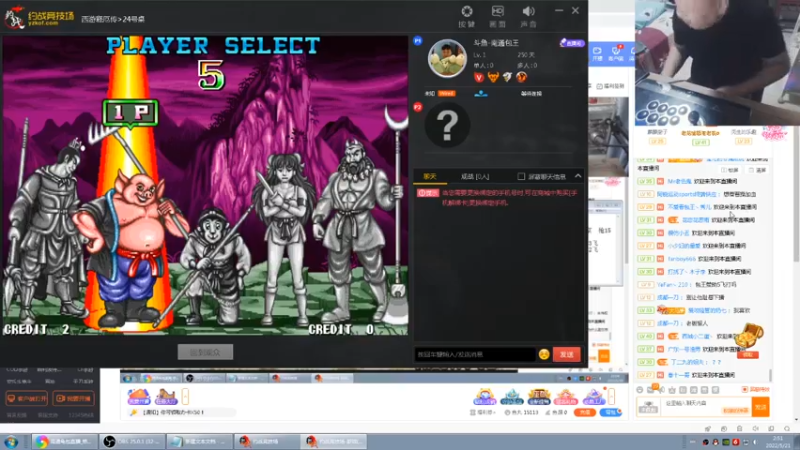Click the streaming page chat scrollbar
Viewport: 800px width, 450px height.
click(x=770, y=375)
